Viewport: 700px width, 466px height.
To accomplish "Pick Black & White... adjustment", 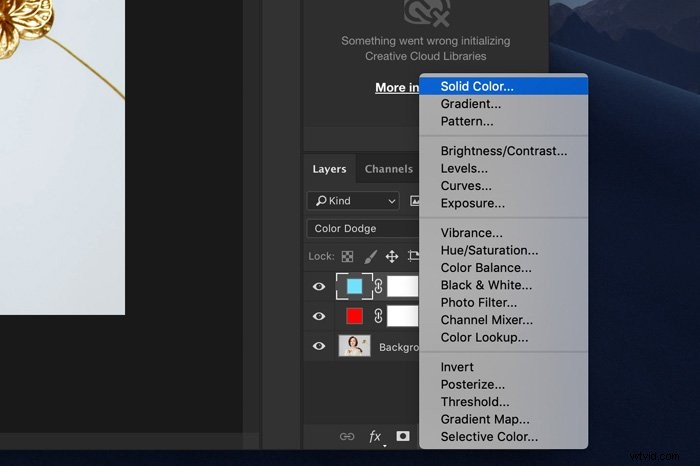I will click(504, 285).
